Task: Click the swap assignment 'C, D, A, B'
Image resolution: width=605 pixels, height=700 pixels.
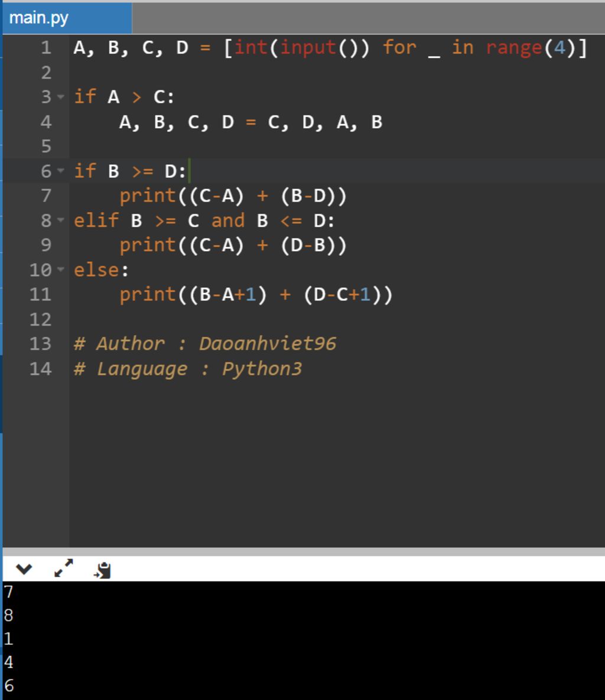Action: [x=325, y=122]
